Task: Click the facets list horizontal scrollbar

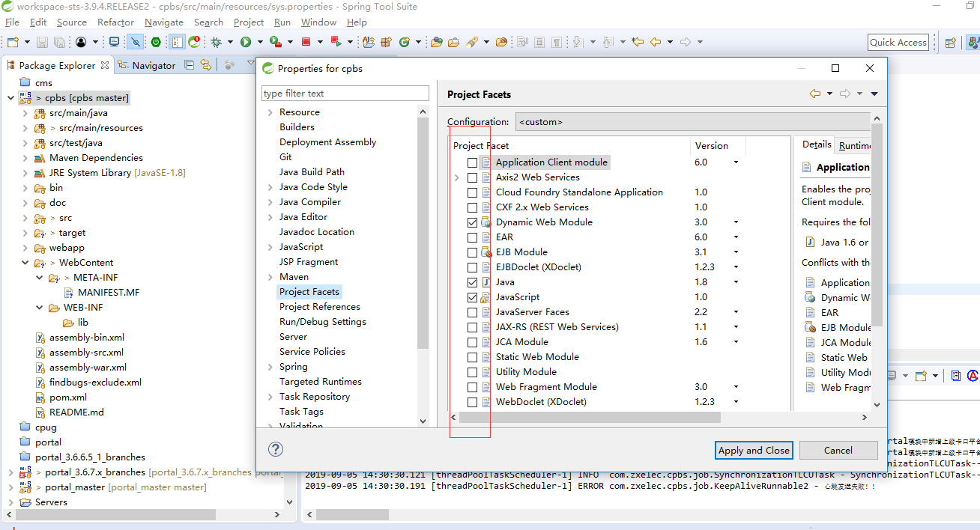Action: (590, 417)
